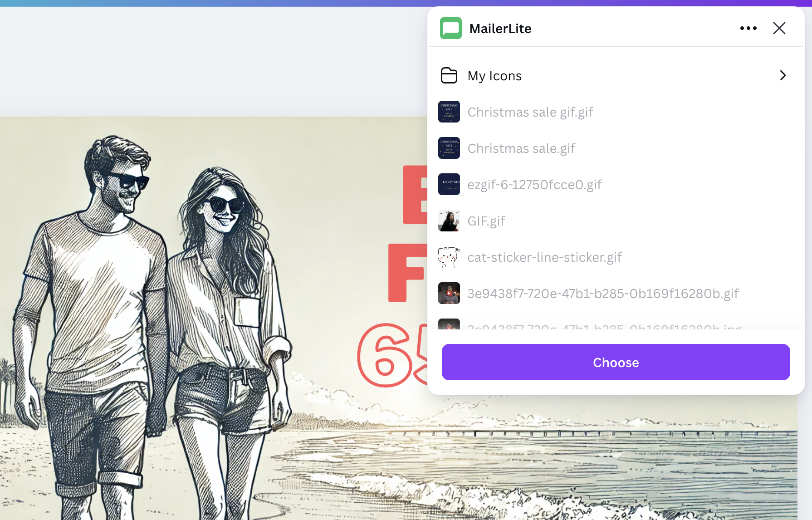Open the three-dot more options menu
The width and height of the screenshot is (812, 520).
748,28
